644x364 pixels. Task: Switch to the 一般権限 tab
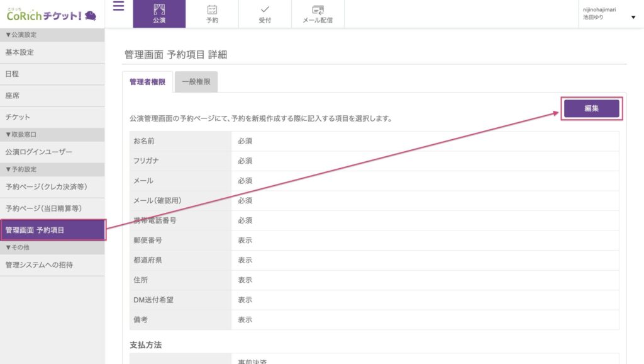196,82
